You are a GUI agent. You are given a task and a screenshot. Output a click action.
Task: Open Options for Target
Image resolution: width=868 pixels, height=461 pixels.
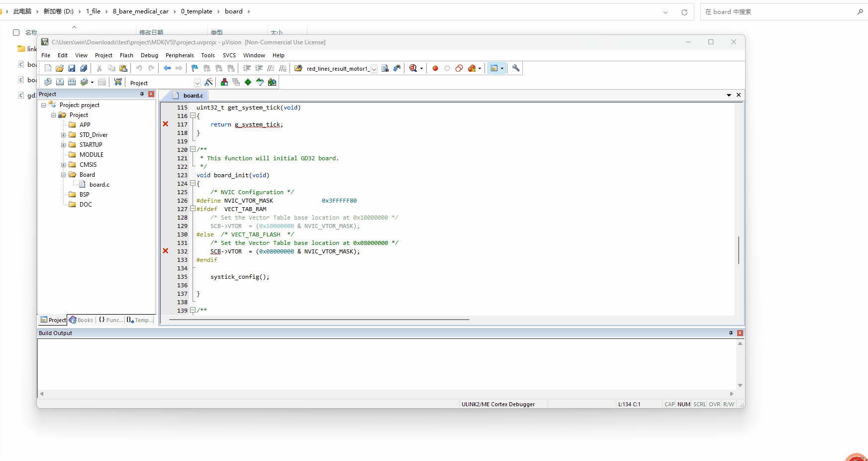[x=208, y=82]
